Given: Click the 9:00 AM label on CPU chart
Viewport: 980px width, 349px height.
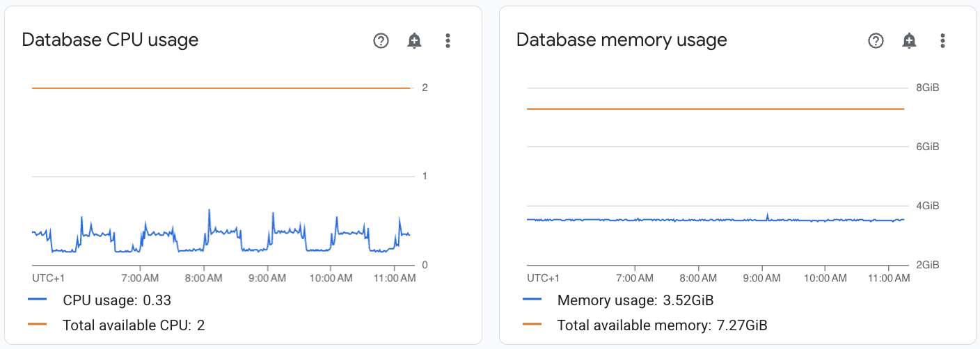Looking at the screenshot, I should point(268,278).
